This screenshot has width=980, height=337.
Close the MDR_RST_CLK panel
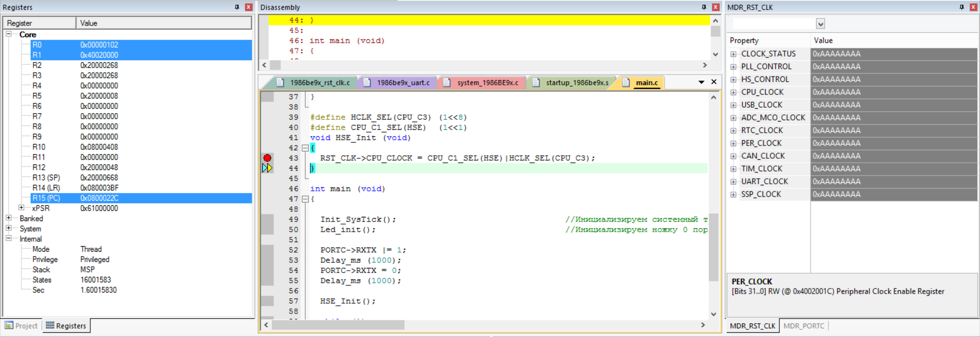(973, 7)
